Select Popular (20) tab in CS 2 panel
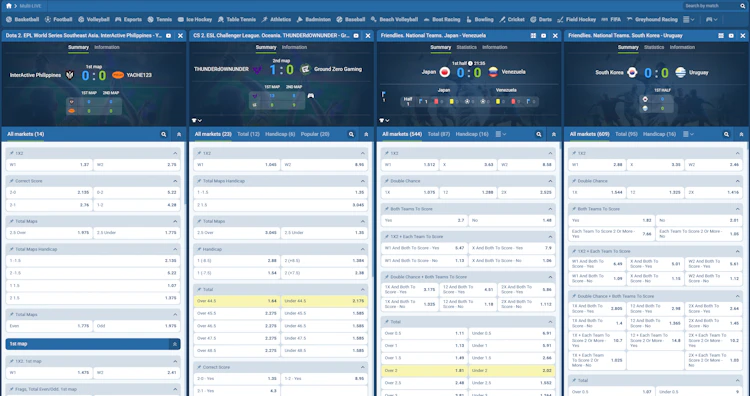Image resolution: width=750 pixels, height=396 pixels. [315, 134]
